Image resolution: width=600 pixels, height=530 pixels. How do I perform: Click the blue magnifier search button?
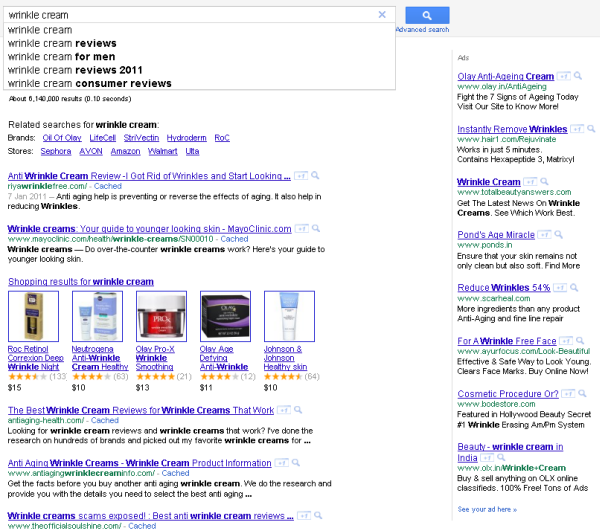427,15
